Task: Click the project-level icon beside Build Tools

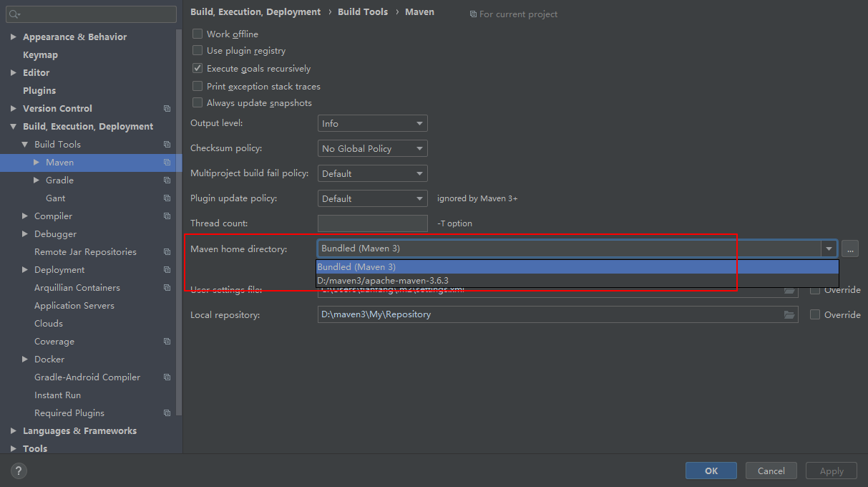Action: [167, 145]
